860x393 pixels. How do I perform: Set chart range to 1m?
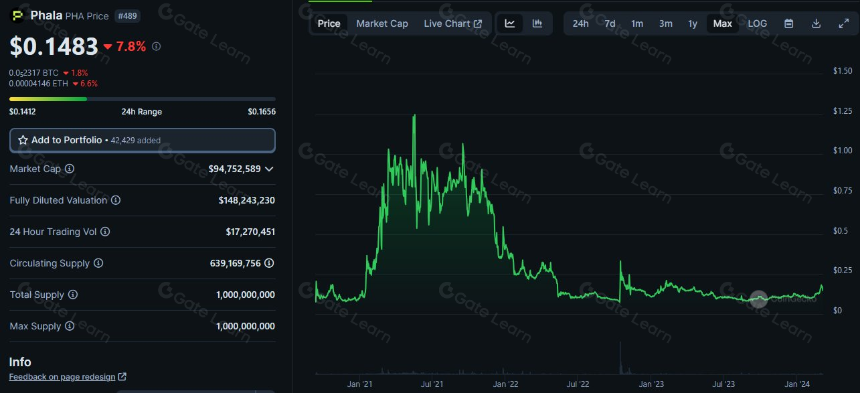[x=637, y=24]
